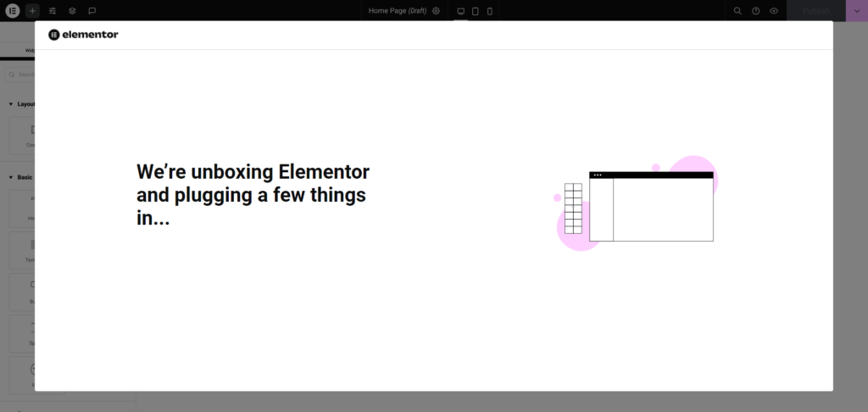The width and height of the screenshot is (868, 412).
Task: Click the Publish button
Action: click(816, 10)
